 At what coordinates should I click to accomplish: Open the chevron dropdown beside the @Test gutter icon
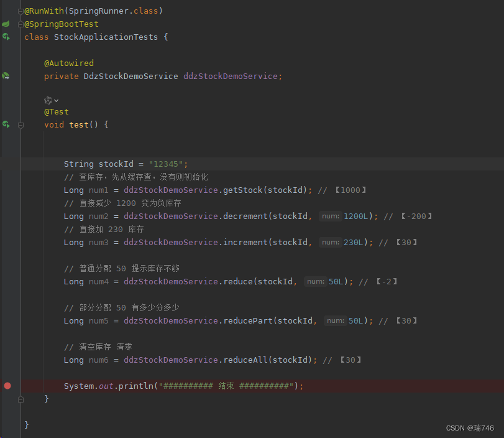[x=55, y=100]
